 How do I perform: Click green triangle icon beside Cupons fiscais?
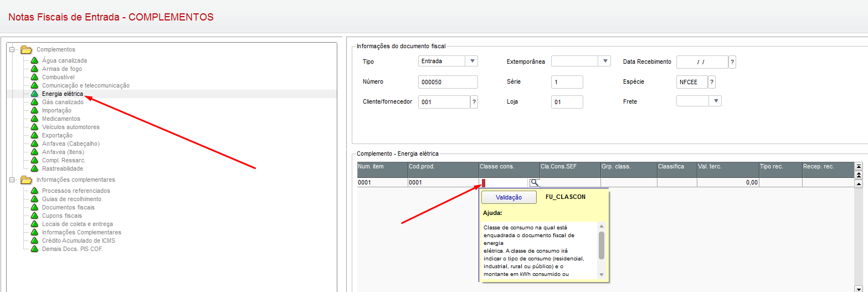pos(34,216)
